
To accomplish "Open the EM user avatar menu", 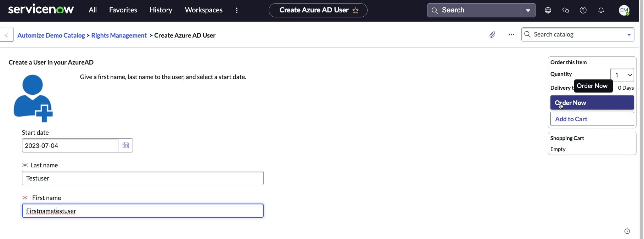I will tap(624, 10).
